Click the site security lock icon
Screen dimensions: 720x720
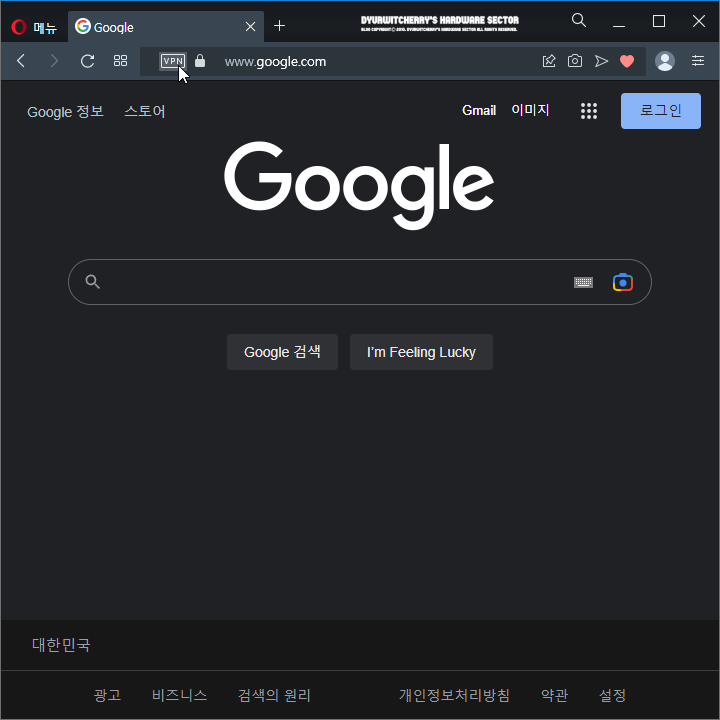pos(200,61)
